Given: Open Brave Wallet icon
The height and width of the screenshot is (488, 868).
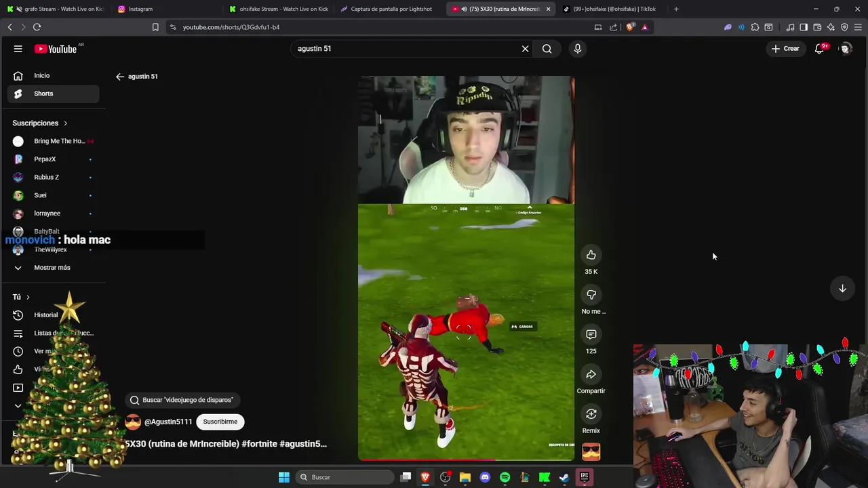Looking at the screenshot, I should (817, 27).
